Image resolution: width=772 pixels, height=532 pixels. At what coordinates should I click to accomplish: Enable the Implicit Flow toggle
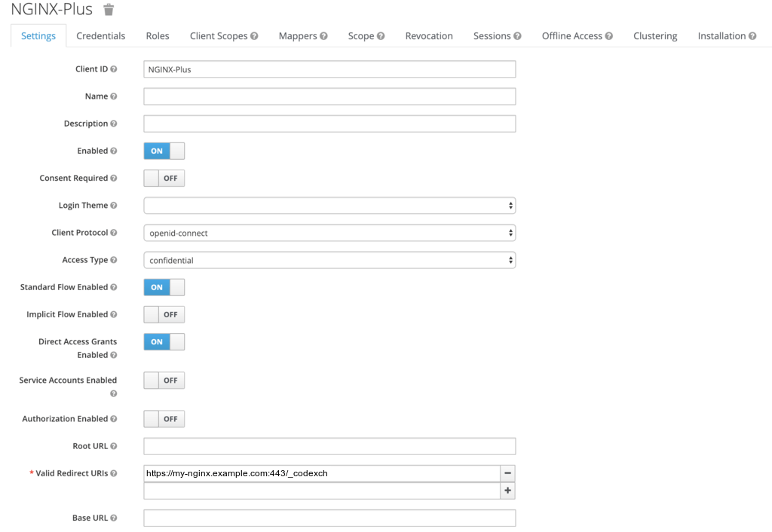click(x=164, y=314)
